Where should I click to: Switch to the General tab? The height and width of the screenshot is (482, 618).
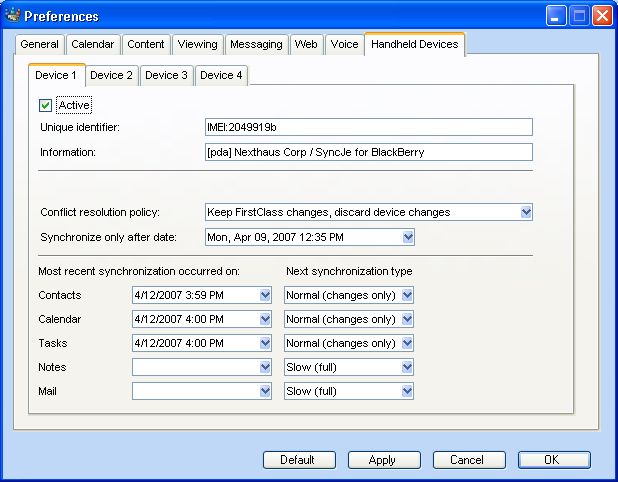41,44
